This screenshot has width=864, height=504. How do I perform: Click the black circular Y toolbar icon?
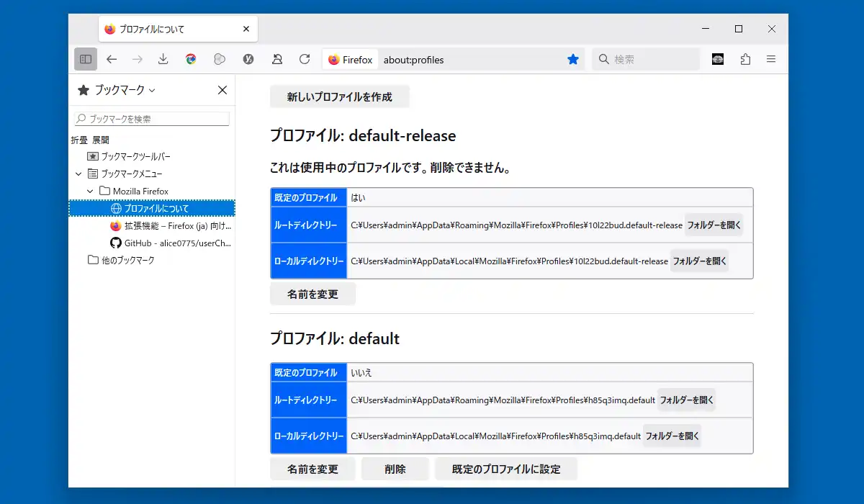pos(248,59)
